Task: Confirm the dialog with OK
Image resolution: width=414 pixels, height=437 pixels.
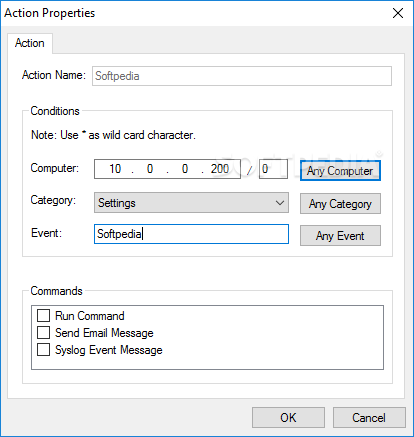Action: point(288,417)
